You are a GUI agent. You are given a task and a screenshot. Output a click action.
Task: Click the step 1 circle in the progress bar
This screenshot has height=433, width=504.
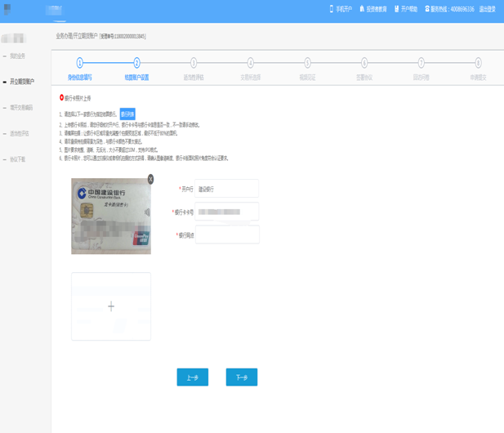point(79,63)
